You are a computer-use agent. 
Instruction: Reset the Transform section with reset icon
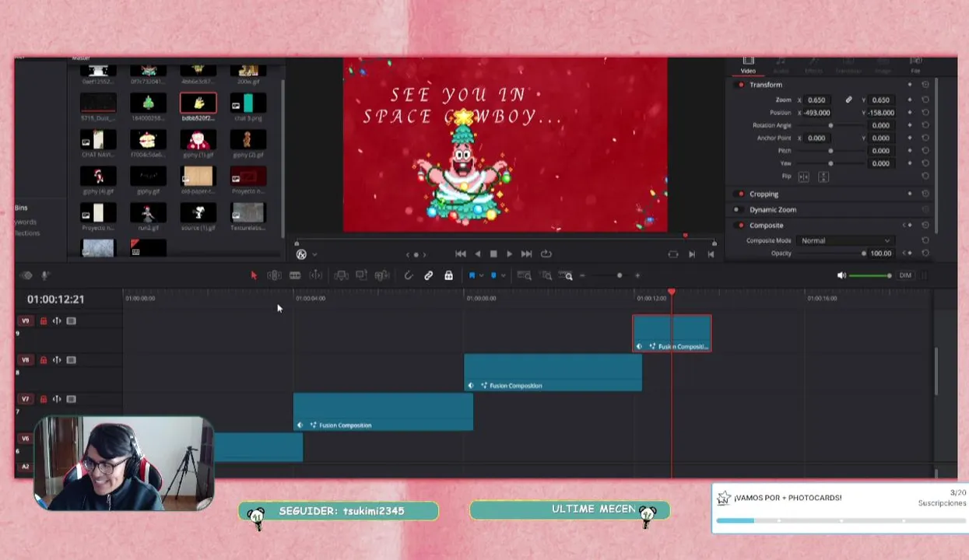point(925,85)
